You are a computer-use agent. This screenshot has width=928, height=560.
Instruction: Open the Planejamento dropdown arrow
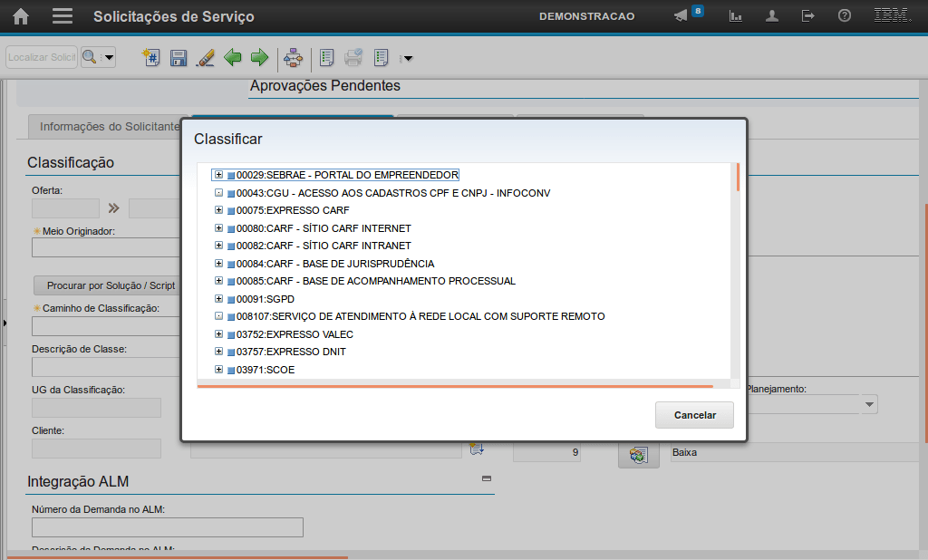click(x=869, y=404)
